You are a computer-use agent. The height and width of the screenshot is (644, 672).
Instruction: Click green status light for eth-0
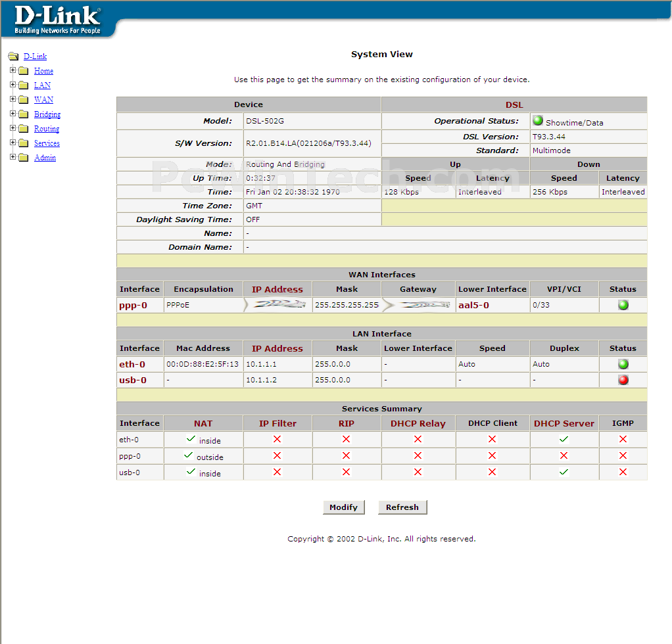623,364
